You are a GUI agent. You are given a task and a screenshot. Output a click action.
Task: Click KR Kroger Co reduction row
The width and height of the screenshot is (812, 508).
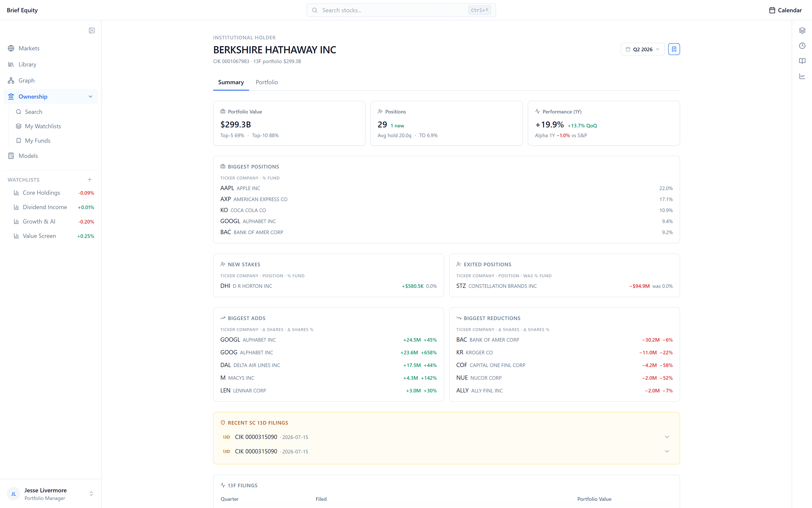click(x=564, y=352)
